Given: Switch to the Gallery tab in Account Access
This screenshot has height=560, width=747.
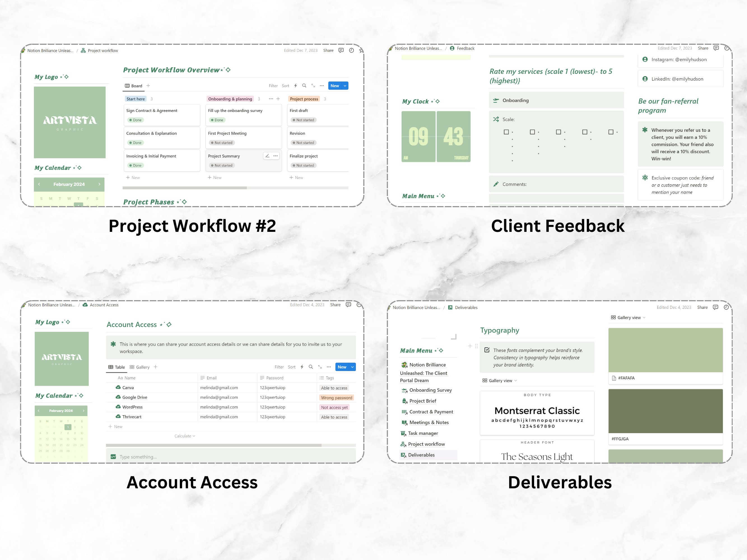Looking at the screenshot, I should [139, 367].
